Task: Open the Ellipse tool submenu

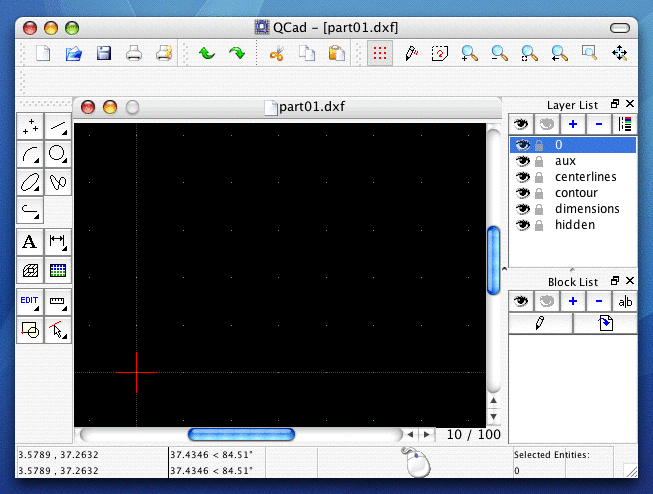Action: pyautogui.click(x=30, y=181)
